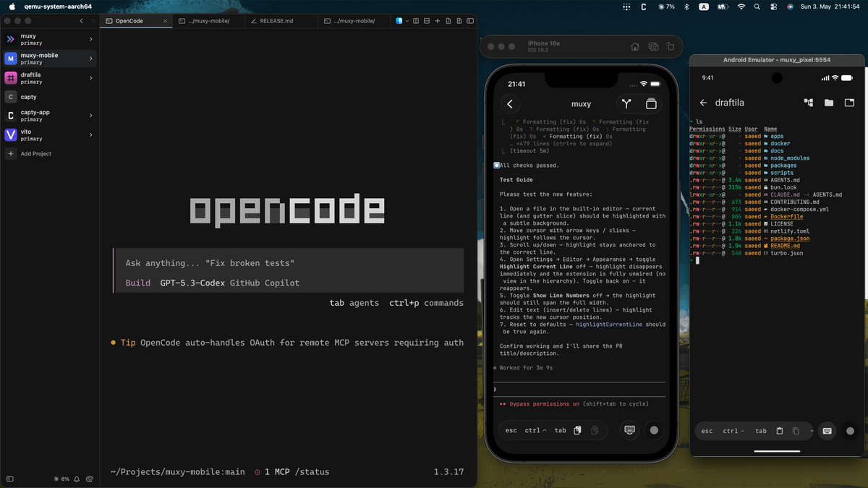The image size is (868, 488).
Task: Open the tree view icon on Android
Action: click(809, 103)
